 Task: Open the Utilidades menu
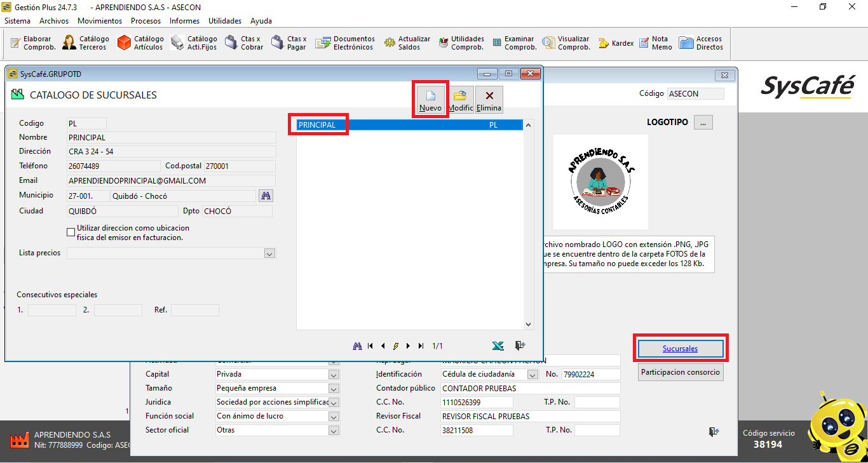tap(225, 21)
